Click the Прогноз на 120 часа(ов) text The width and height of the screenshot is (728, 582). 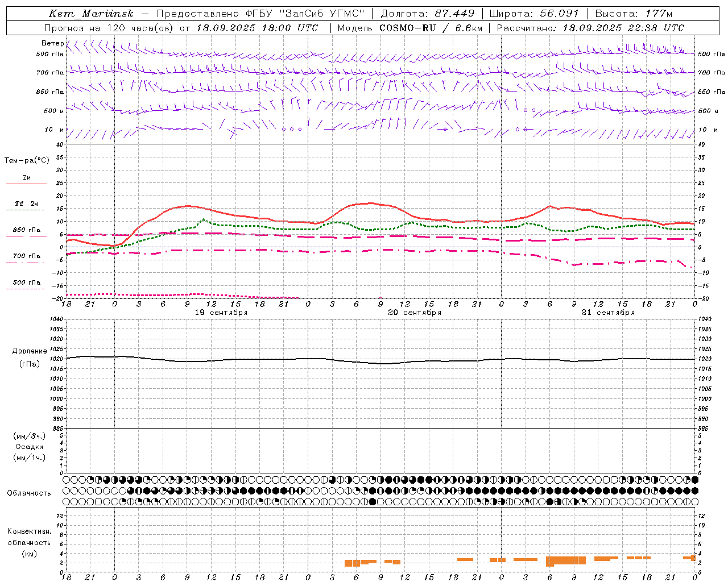pyautogui.click(x=108, y=28)
